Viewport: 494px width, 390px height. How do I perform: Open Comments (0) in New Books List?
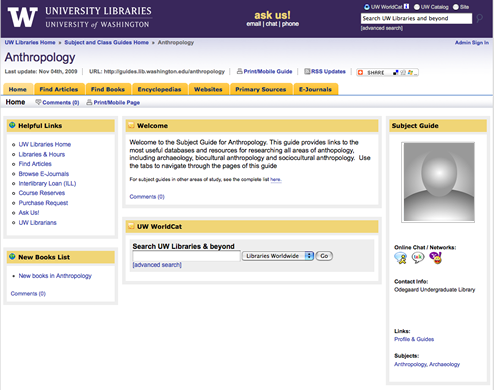[28, 293]
